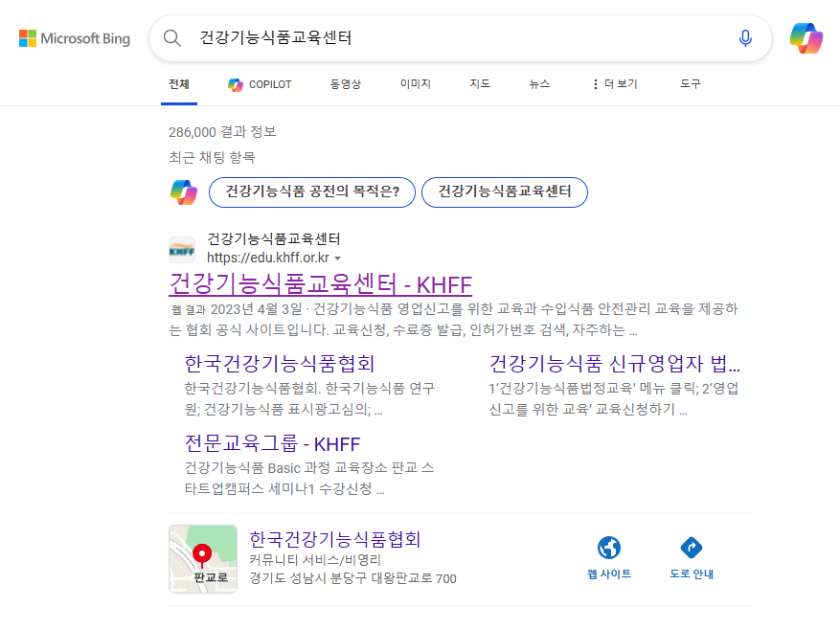Click the map thumbnail showing 판교로
Screen dimensions: 840x630
coord(203,555)
